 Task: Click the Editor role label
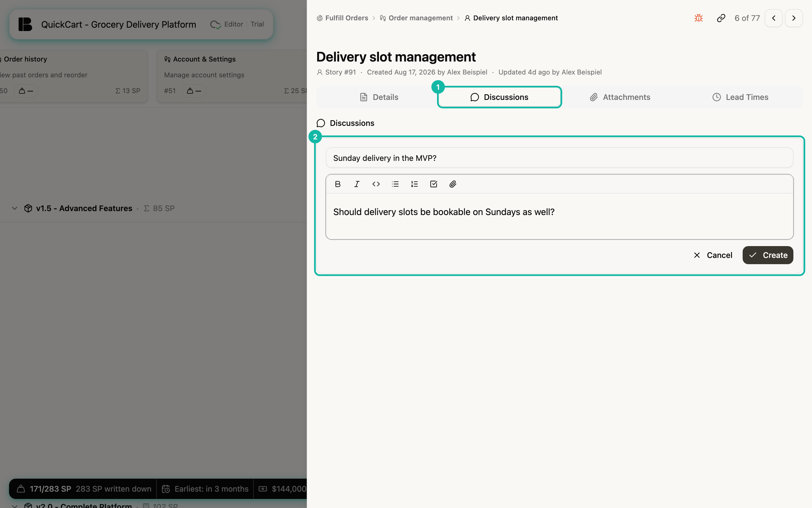233,24
